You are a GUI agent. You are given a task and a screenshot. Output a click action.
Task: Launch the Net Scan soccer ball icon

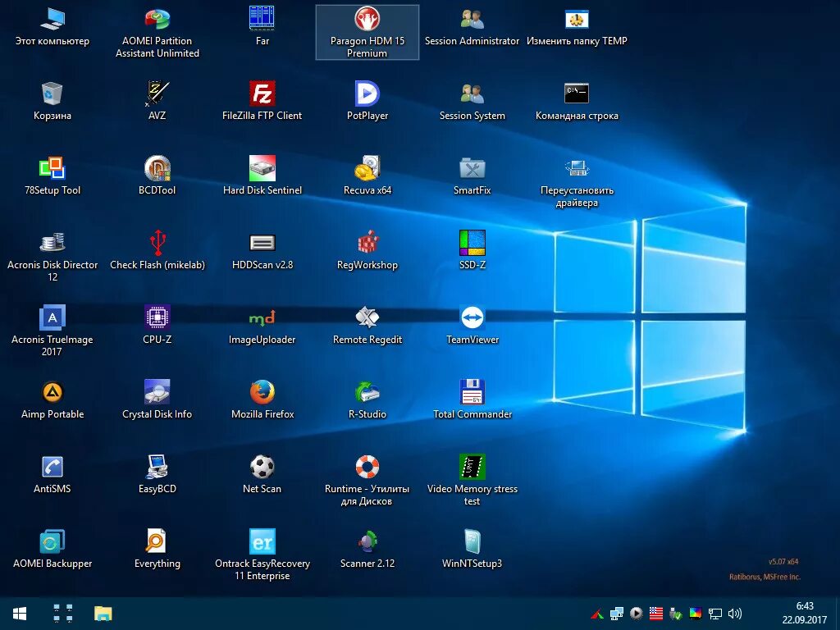(x=262, y=473)
